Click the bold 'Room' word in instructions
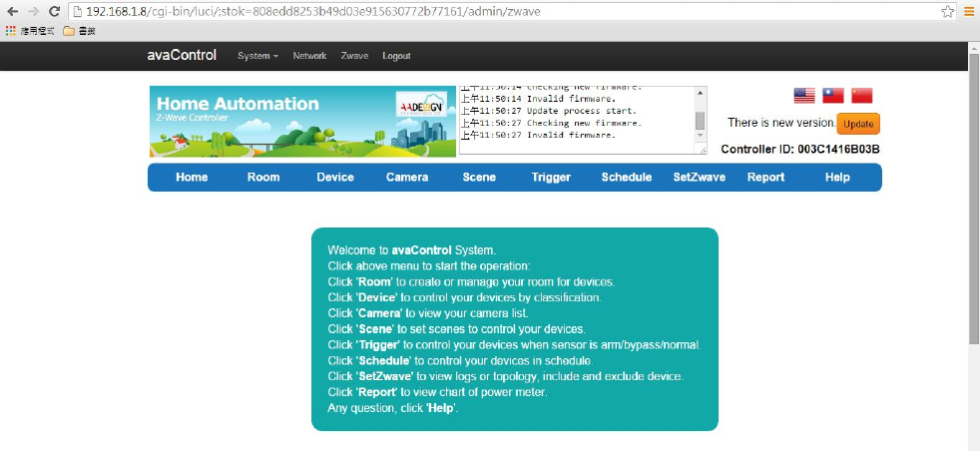 pyautogui.click(x=374, y=281)
